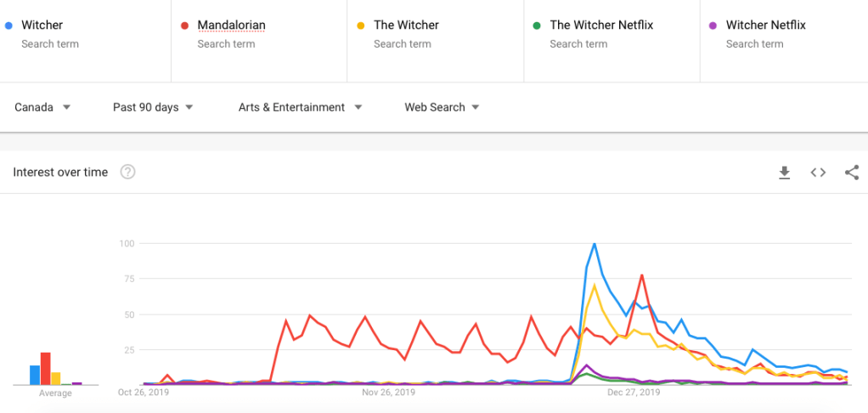868x413 pixels.
Task: Open the Canada region dropdown
Action: (42, 107)
